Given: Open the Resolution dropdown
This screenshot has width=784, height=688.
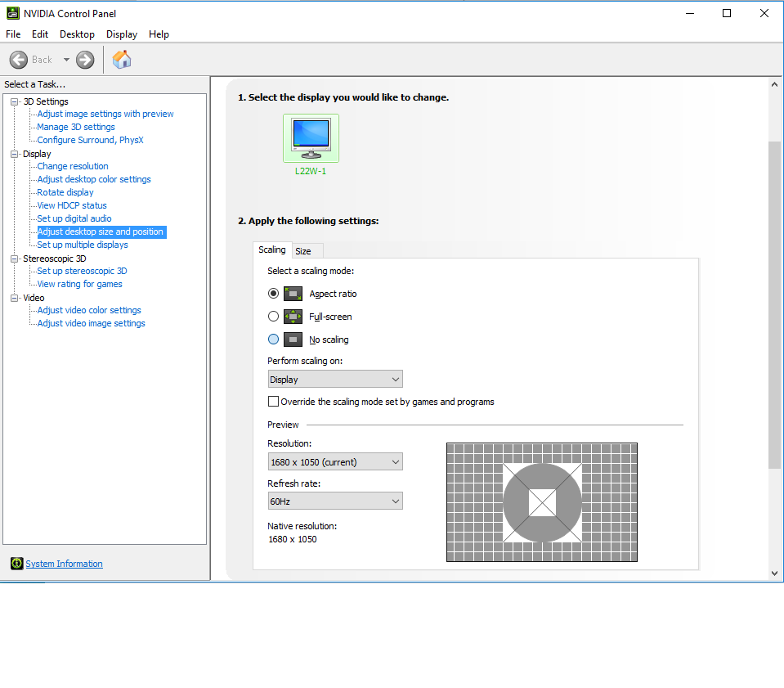Looking at the screenshot, I should (335, 462).
